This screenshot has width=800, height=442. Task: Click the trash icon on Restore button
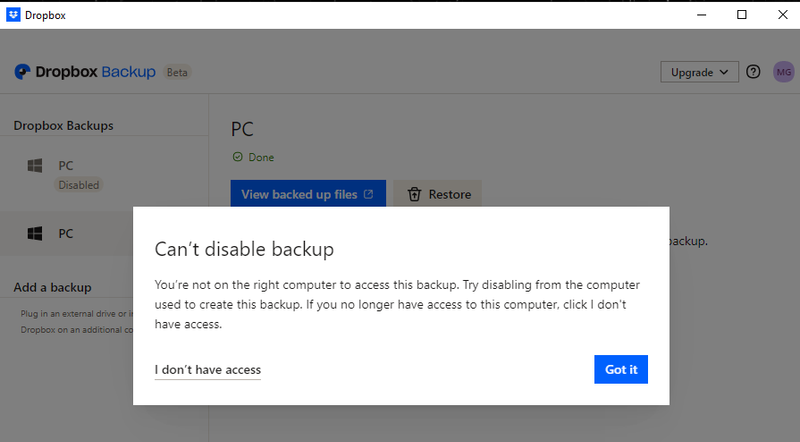pyautogui.click(x=414, y=195)
